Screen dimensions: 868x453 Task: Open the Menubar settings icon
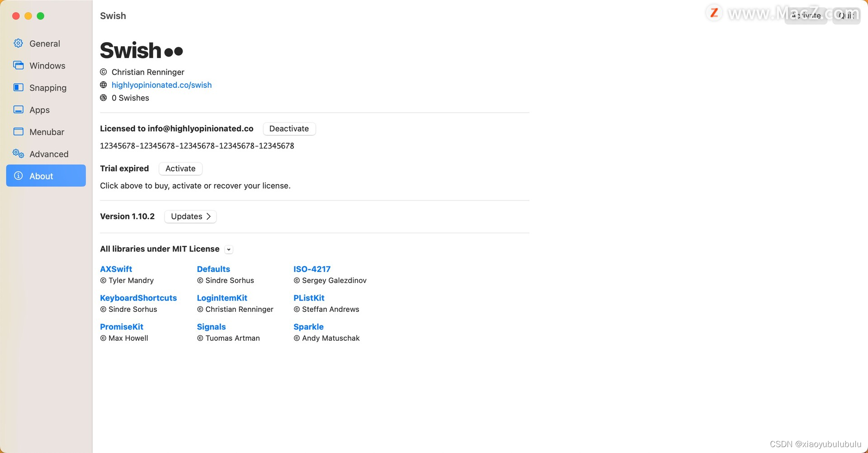pyautogui.click(x=18, y=132)
